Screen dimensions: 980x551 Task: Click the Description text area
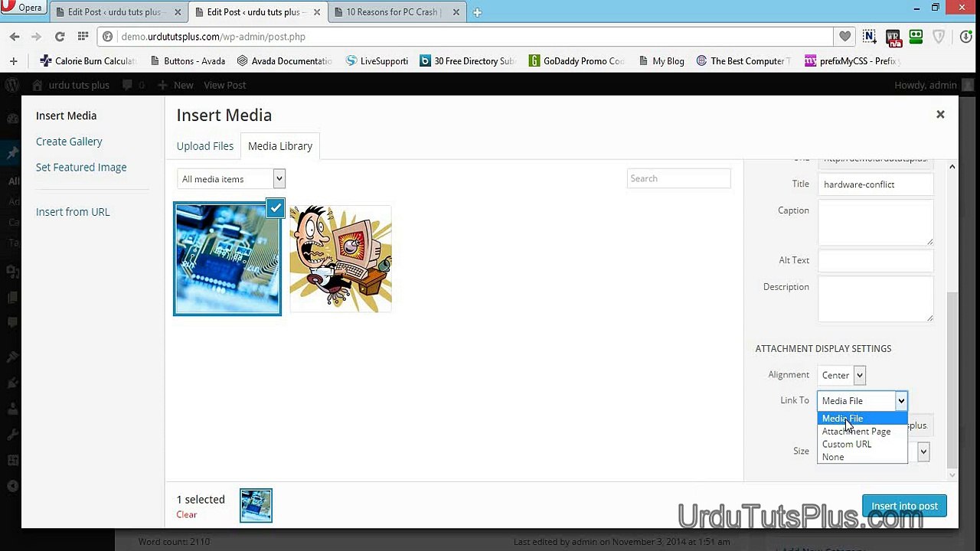875,298
